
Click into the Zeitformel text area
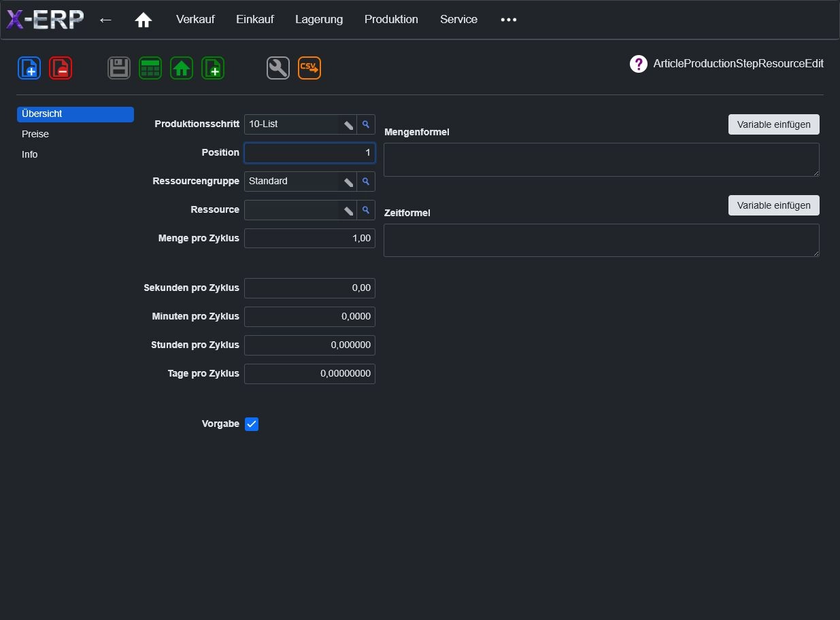pos(601,241)
